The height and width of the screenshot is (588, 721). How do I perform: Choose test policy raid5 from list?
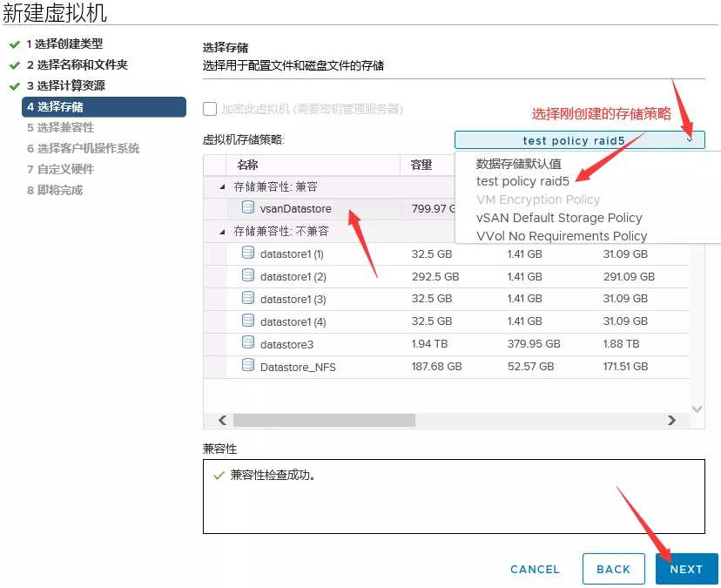(522, 181)
